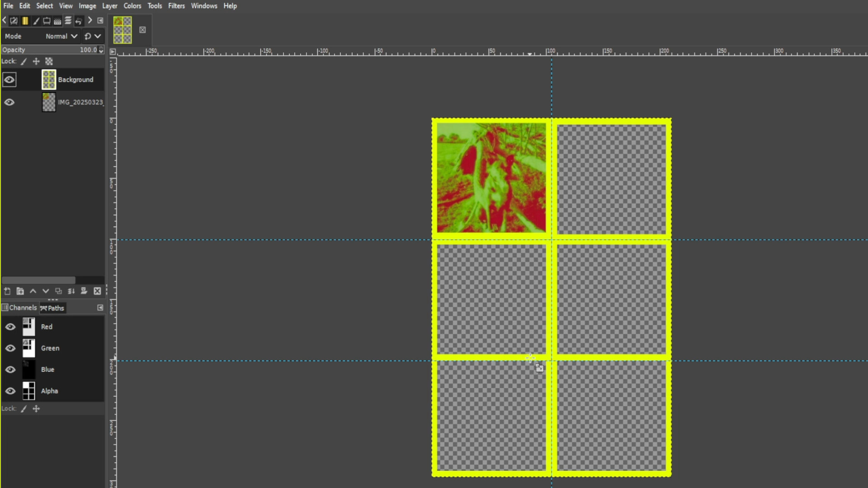Toggle channel lock pixels icon
The width and height of the screenshot is (868, 488).
pos(24,408)
